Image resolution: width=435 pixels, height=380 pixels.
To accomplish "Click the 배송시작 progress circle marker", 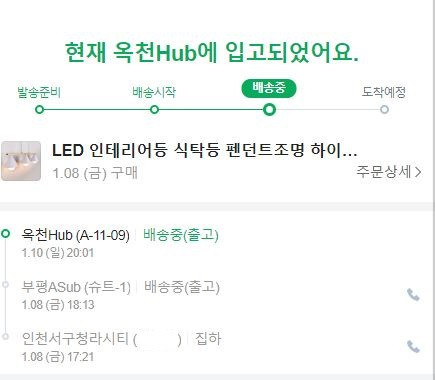I will click(x=154, y=109).
